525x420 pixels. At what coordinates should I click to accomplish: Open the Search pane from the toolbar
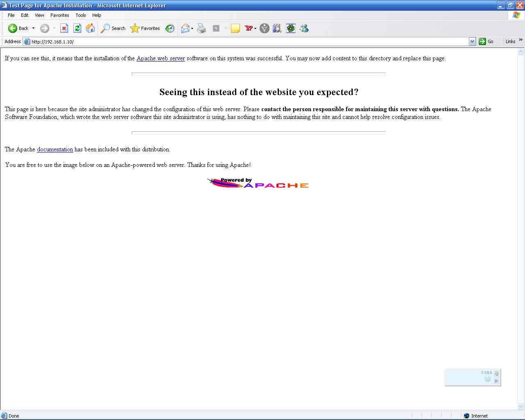[113, 28]
